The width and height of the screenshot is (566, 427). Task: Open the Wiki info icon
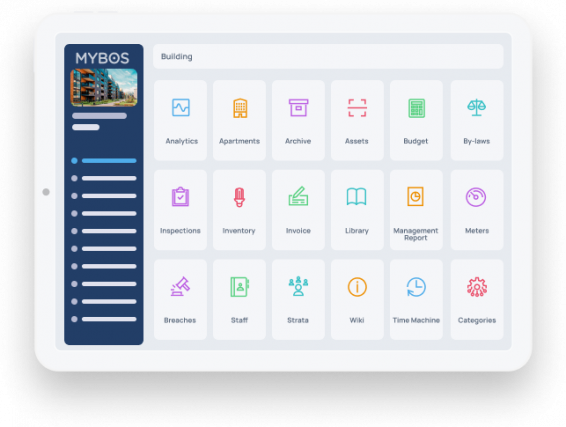click(357, 287)
